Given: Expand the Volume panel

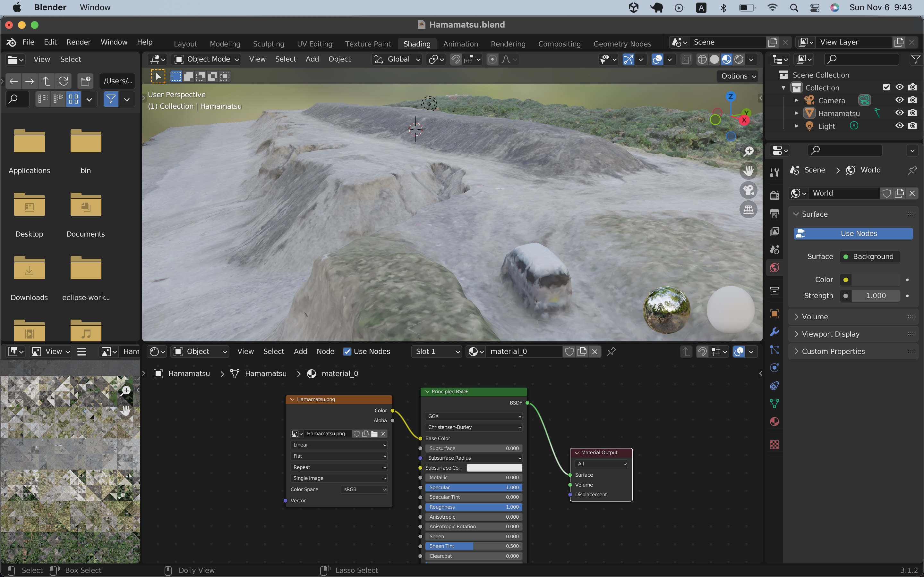Looking at the screenshot, I should [815, 316].
